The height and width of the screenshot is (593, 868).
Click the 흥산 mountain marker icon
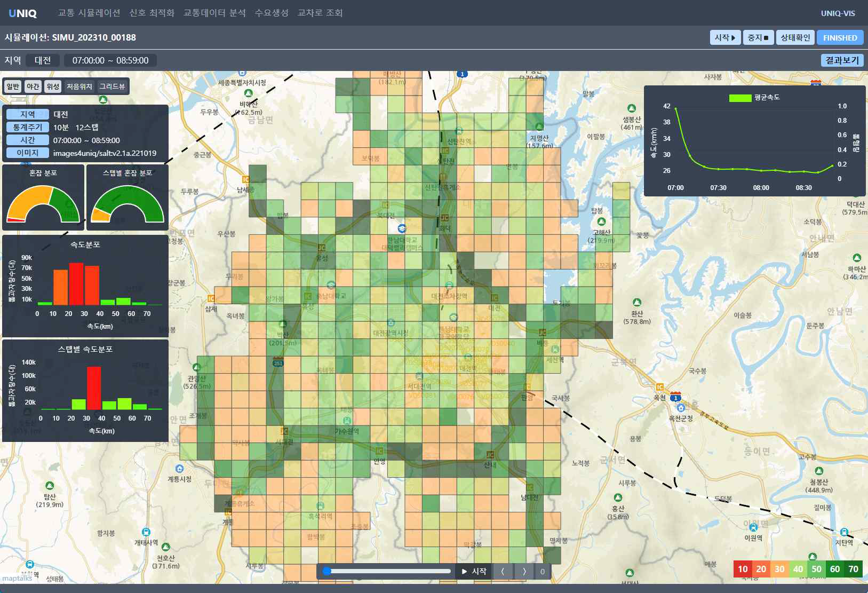[618, 498]
